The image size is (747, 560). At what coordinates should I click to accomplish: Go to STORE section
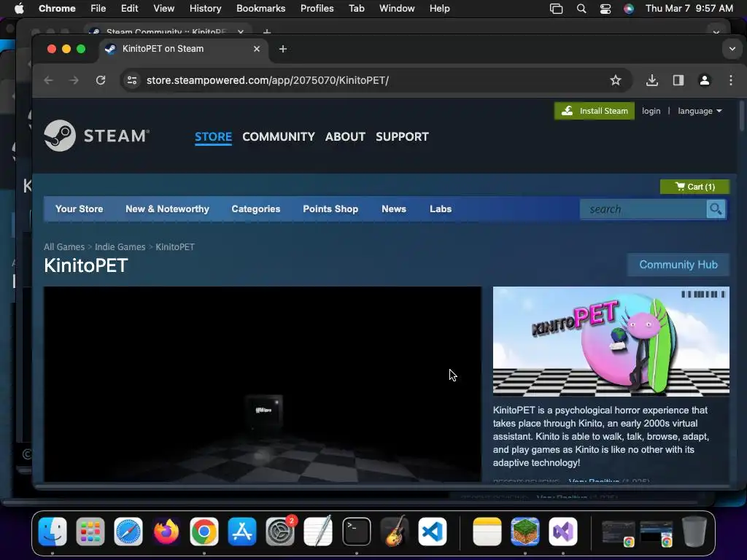pos(213,136)
